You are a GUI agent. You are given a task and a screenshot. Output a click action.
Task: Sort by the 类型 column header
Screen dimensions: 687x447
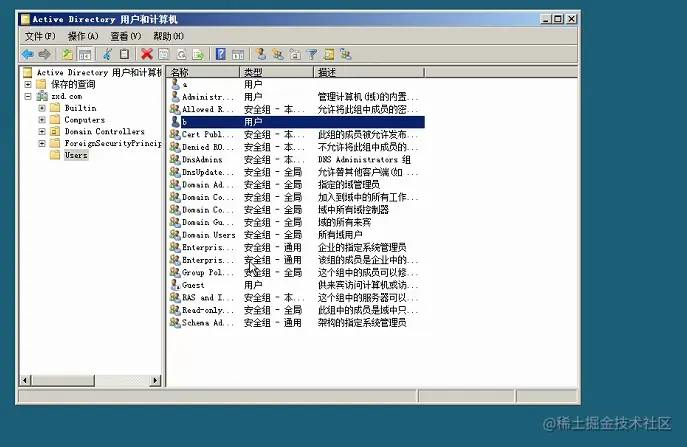277,72
